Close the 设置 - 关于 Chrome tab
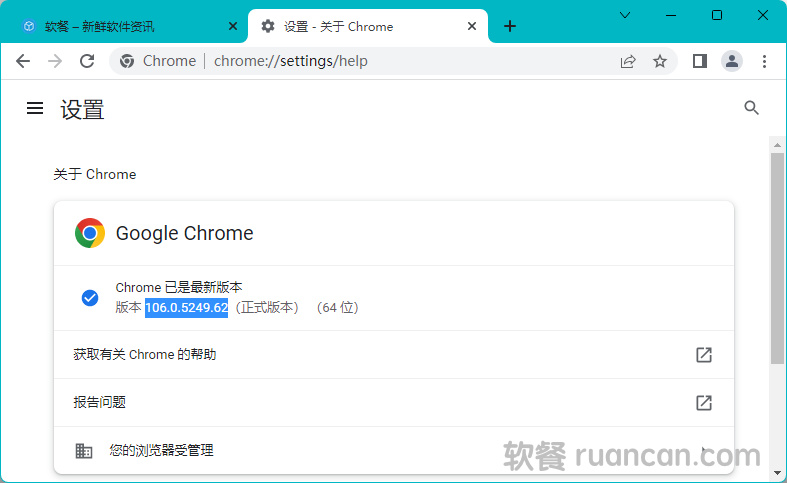The width and height of the screenshot is (787, 483). [470, 27]
